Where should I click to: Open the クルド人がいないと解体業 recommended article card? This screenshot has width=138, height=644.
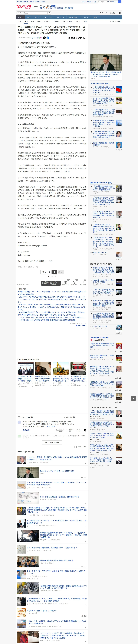point(61,374)
